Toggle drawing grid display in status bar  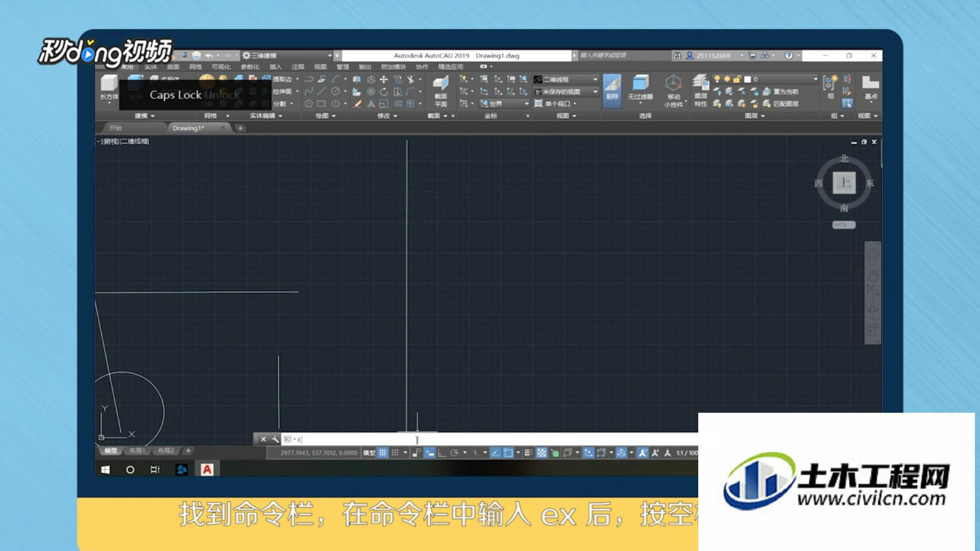(383, 453)
